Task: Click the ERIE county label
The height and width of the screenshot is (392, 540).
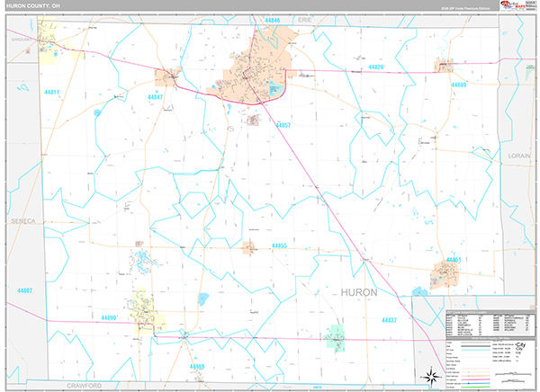Action: point(305,20)
